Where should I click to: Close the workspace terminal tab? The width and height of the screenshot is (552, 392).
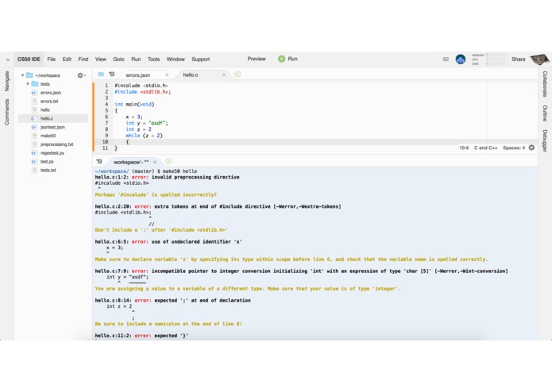155,162
